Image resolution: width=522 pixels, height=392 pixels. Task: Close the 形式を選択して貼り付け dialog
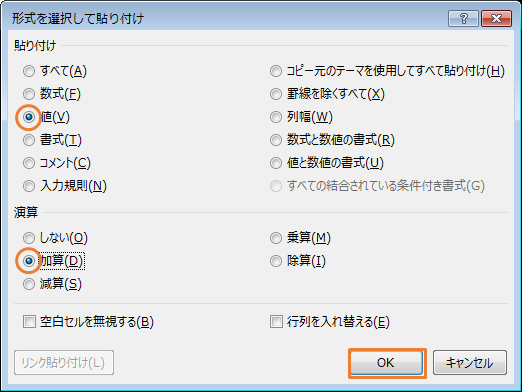tap(496, 18)
